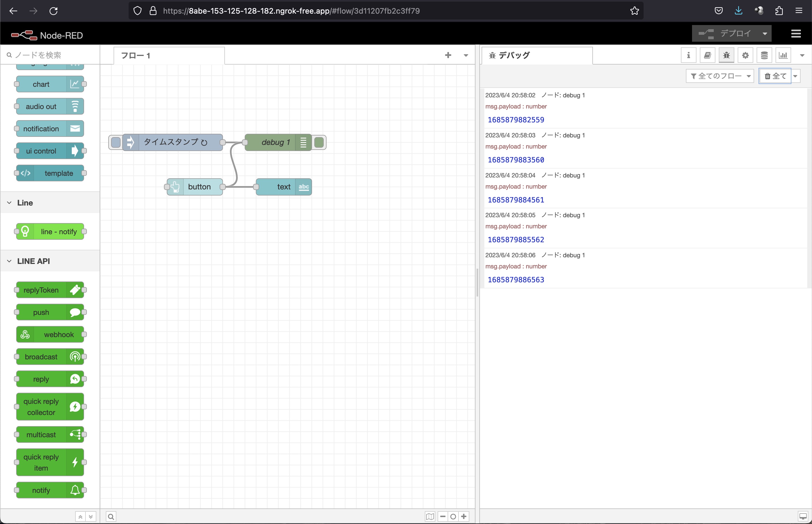Open the 全てのフロー debug filter dropdown
The image size is (812, 524).
point(720,76)
